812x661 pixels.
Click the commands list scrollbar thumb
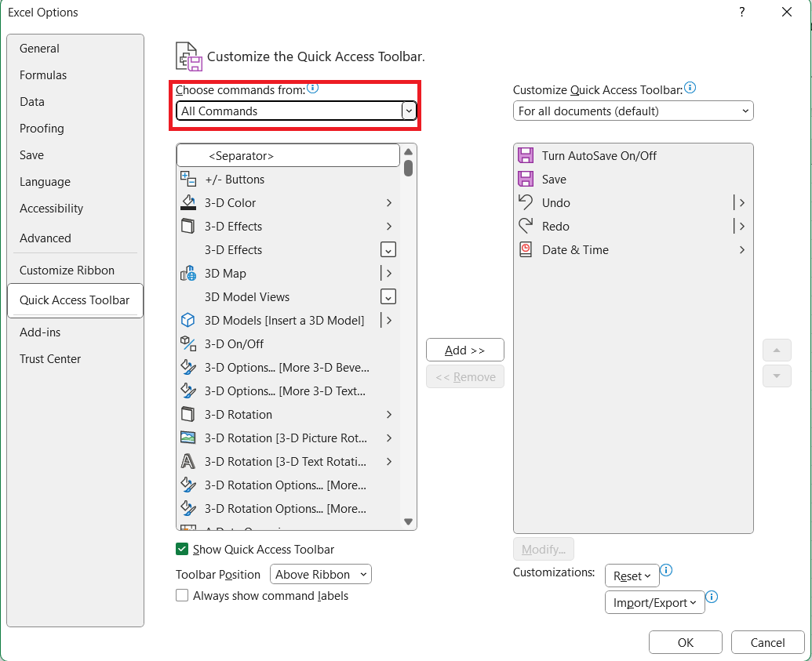tap(408, 169)
